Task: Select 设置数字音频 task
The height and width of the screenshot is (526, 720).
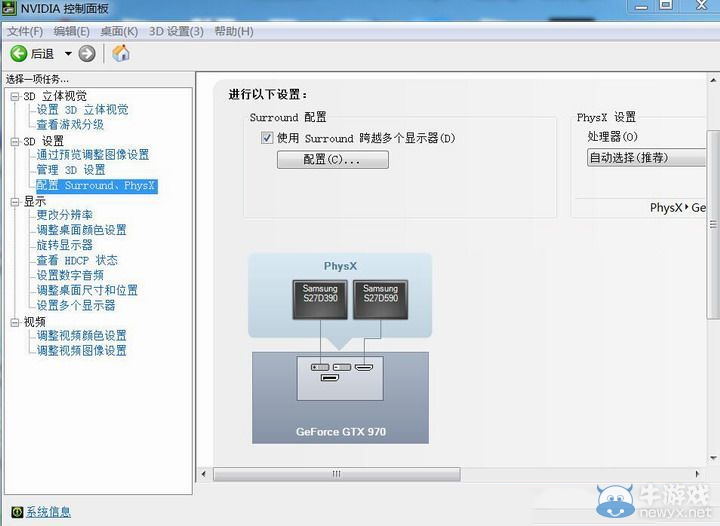Action: [70, 275]
